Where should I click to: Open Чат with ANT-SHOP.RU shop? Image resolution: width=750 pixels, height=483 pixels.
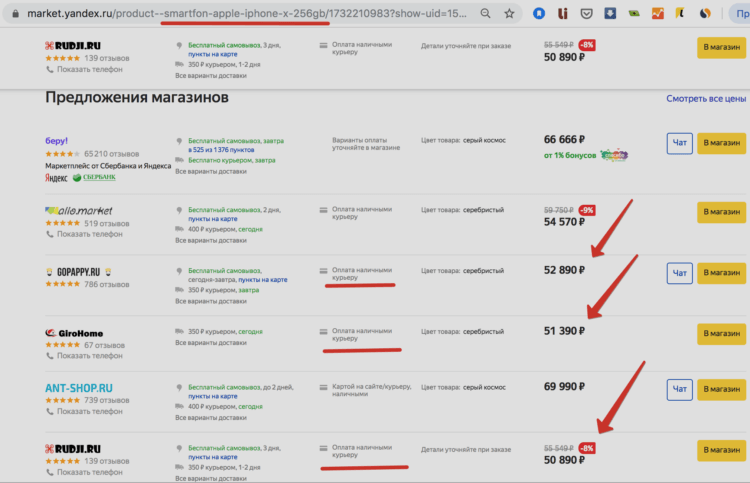coord(680,389)
